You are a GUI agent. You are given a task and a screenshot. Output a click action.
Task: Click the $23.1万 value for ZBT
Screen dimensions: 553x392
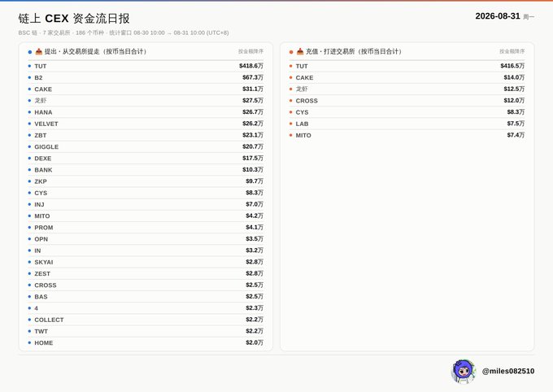point(253,135)
